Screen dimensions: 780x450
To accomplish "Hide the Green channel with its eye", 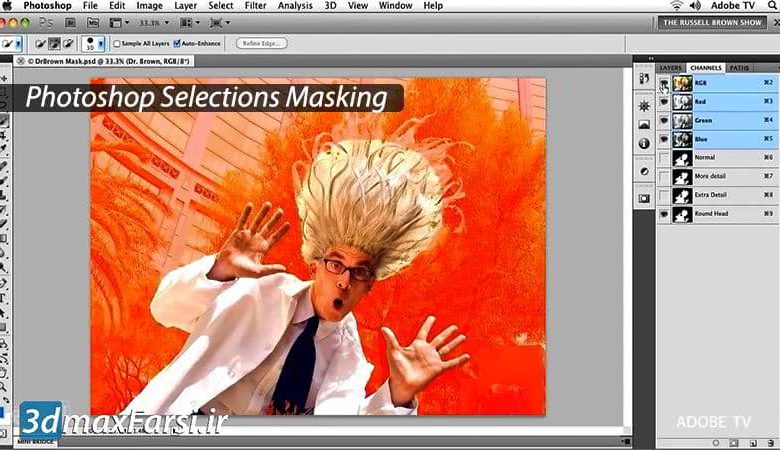I will pos(664,120).
